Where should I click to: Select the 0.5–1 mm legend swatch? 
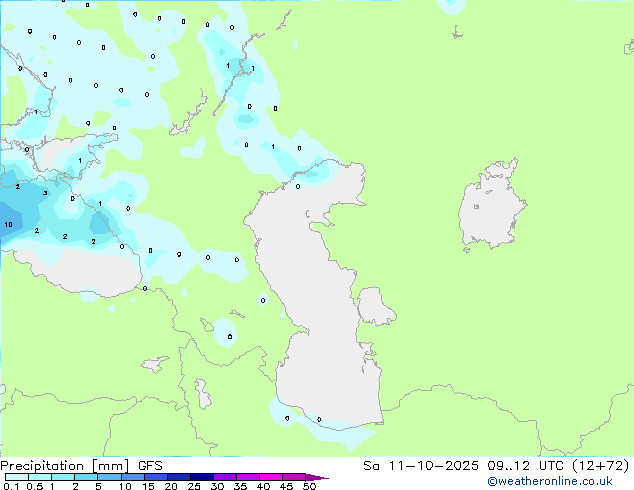(40, 477)
